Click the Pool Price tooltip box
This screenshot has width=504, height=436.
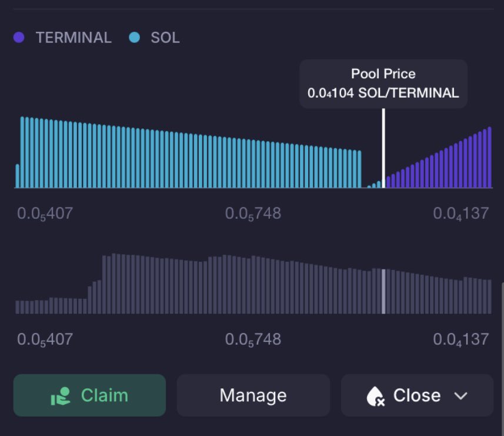[x=383, y=84]
